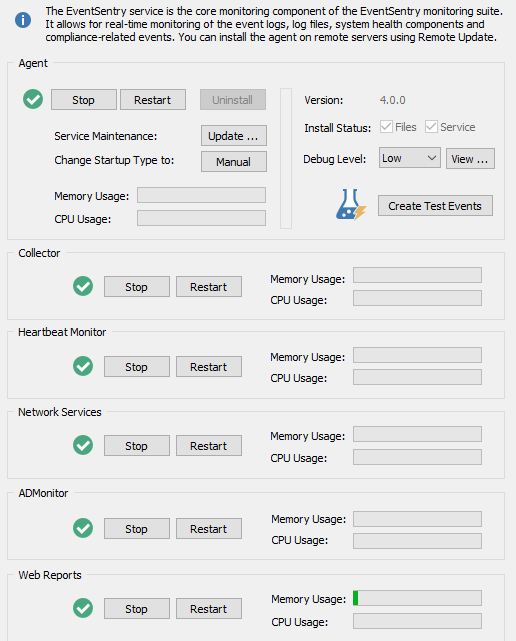
Task: Click the Network Services CPU Usage bar
Action: [417, 457]
